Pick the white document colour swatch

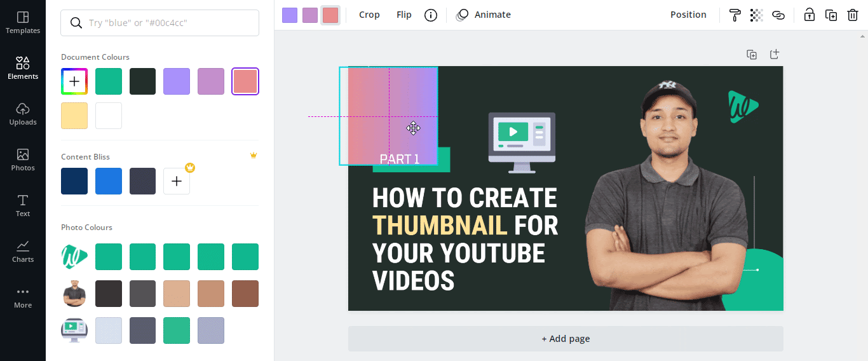[109, 116]
